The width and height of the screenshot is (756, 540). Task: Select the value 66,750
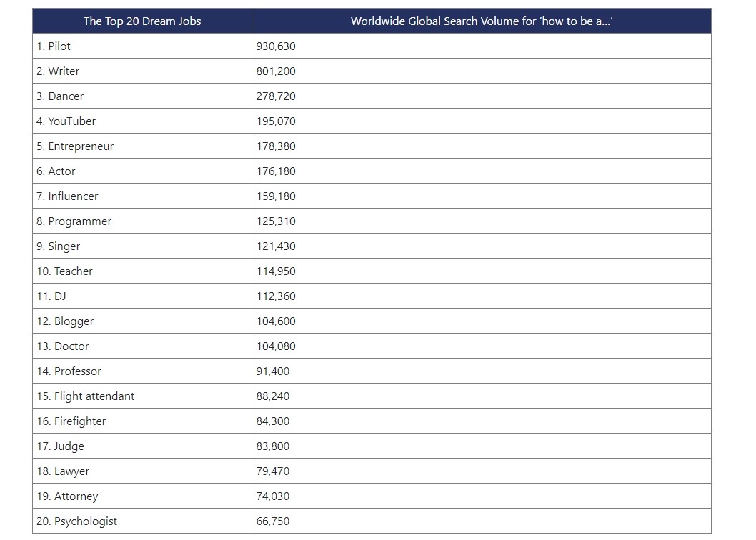coord(273,521)
